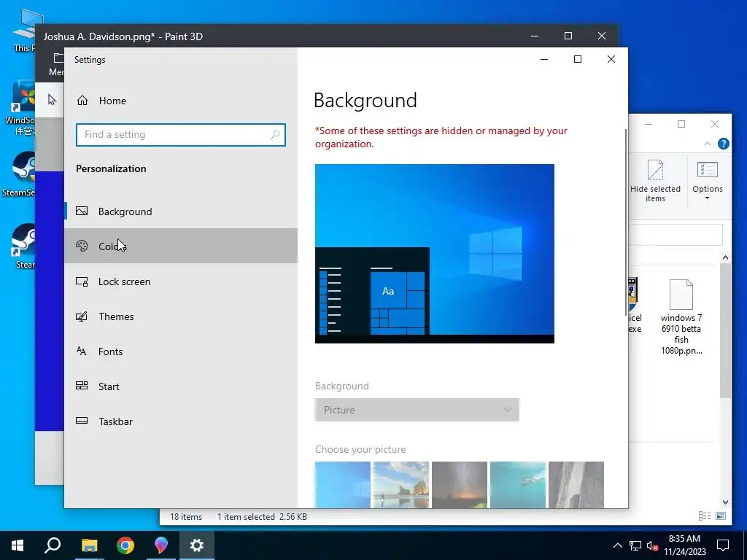Close the File Explorer window

click(x=715, y=124)
